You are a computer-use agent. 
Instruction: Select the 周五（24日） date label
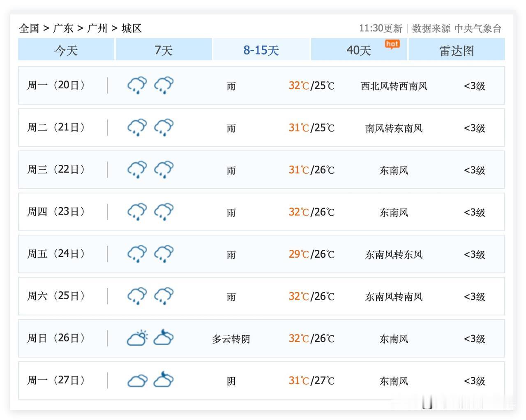(56, 254)
